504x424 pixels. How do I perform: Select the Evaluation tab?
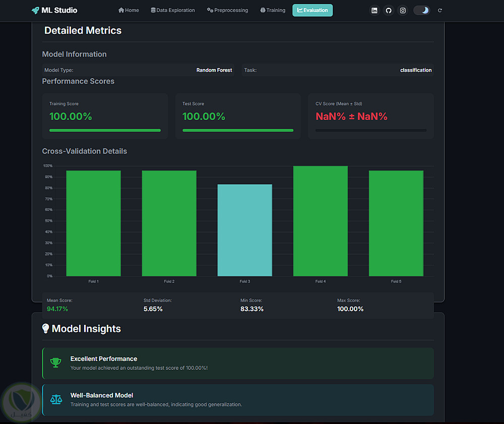click(x=312, y=10)
